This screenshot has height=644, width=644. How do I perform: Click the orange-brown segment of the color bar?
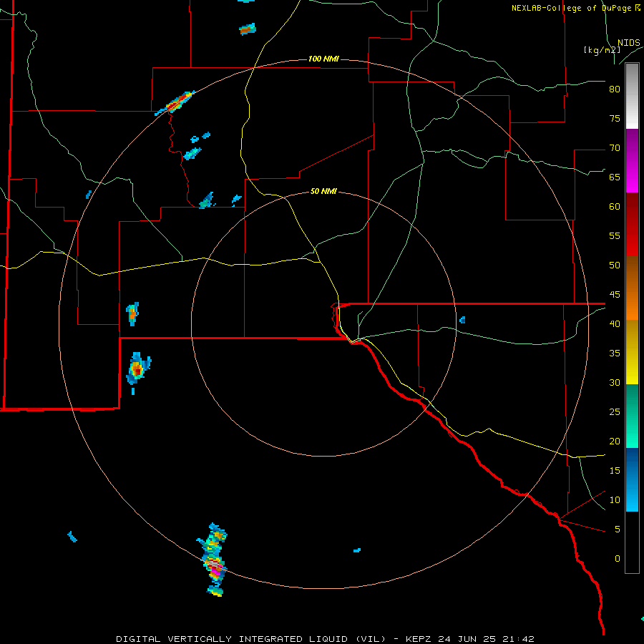[x=632, y=288]
